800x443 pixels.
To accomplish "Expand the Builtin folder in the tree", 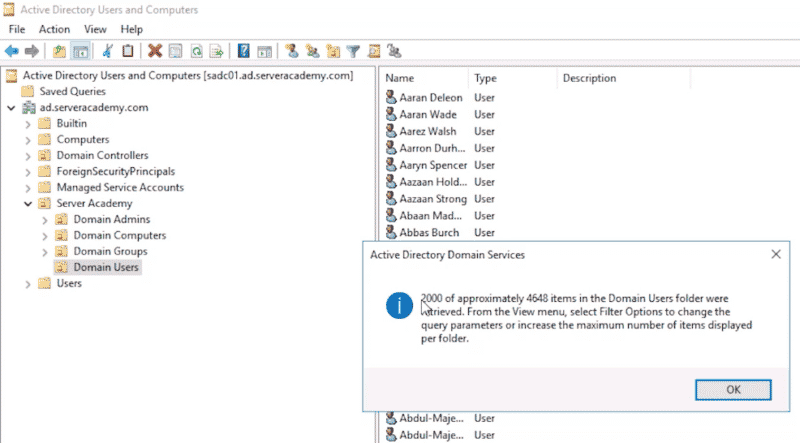I will click(28, 124).
